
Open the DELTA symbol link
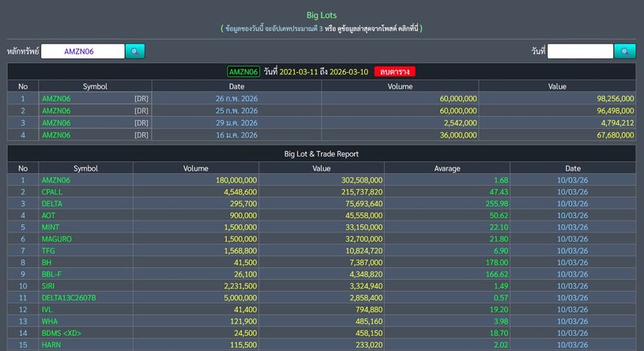tap(52, 204)
